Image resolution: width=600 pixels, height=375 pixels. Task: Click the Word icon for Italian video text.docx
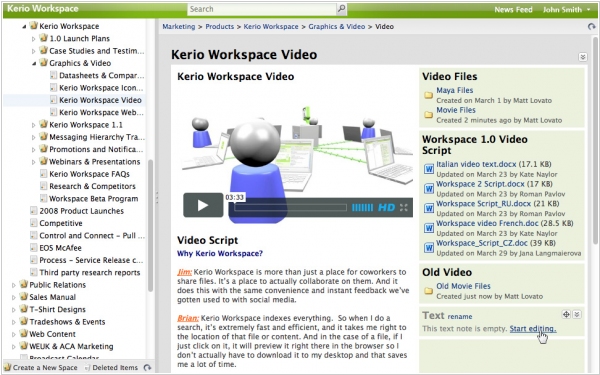[429, 169]
